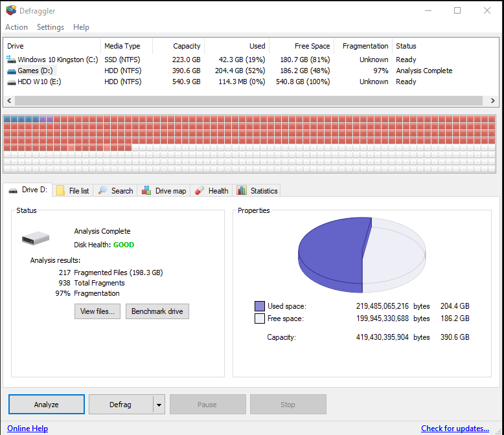Click the '217 Fragmented Files (198.3 GB)' line
The width and height of the screenshot is (504, 435).
[111, 273]
